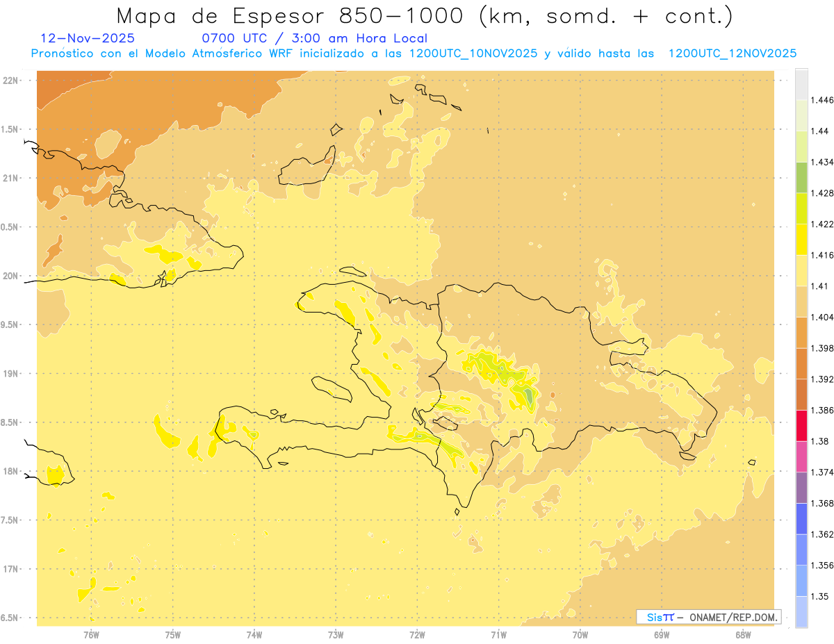Click the tan legend band between 1.404 and 1.41

pyautogui.click(x=801, y=302)
